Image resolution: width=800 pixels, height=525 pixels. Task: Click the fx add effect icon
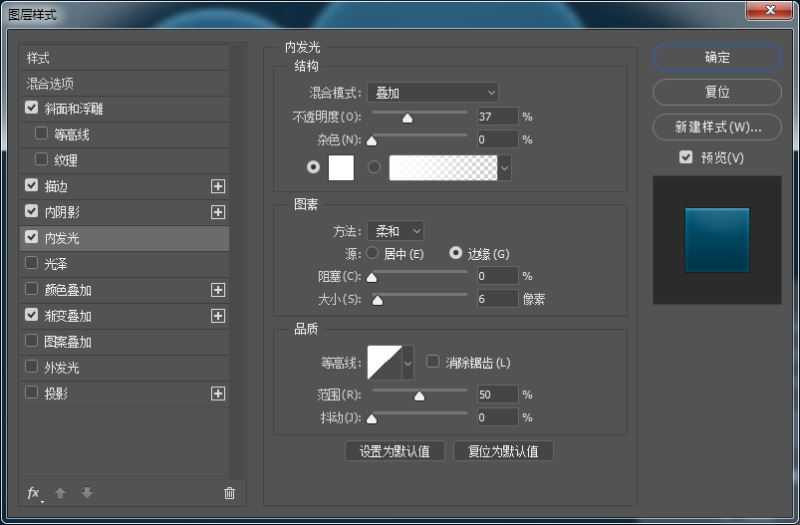click(33, 493)
